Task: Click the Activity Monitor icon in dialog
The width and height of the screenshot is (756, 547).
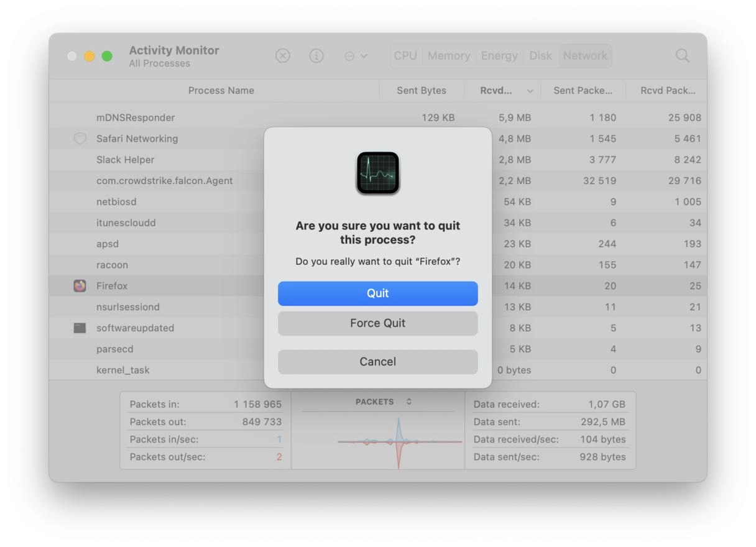Action: 378,173
